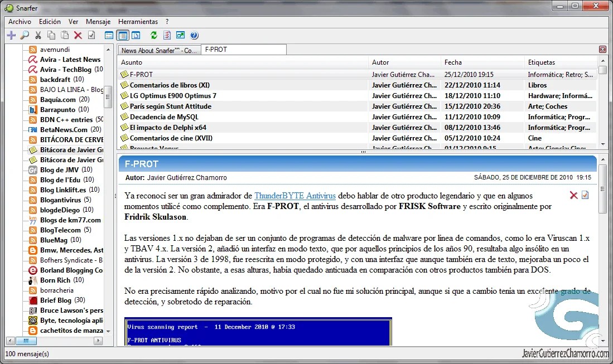Click message list scroll down arrow

[x=603, y=144]
